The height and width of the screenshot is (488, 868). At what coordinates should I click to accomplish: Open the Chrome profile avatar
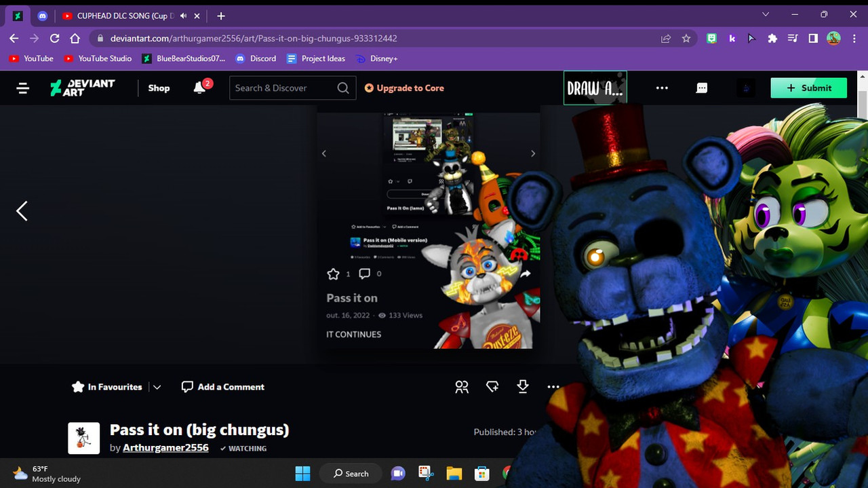point(833,39)
